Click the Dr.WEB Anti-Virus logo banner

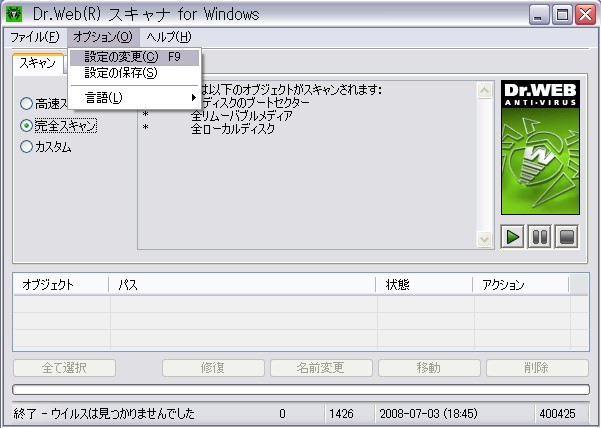click(540, 148)
